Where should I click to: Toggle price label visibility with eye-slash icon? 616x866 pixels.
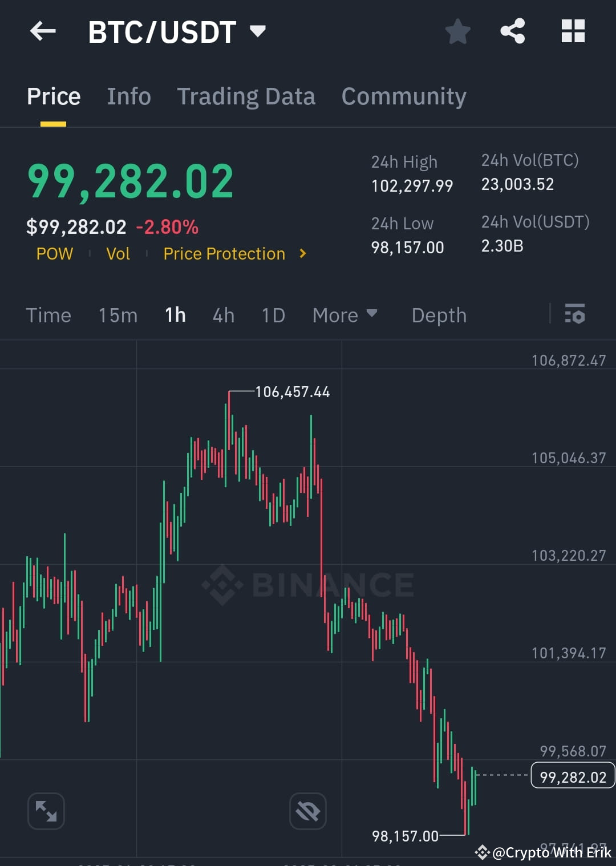point(308,811)
